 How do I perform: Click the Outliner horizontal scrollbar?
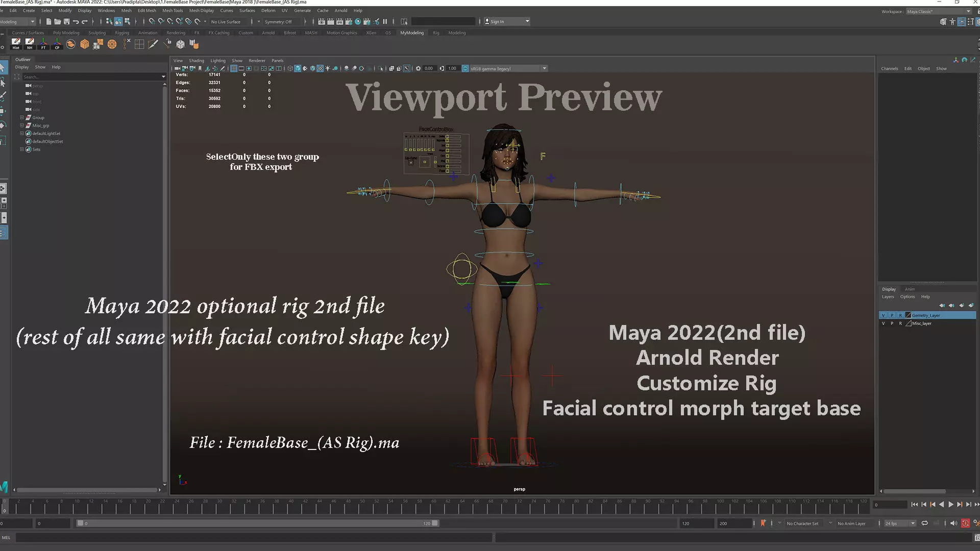click(x=87, y=490)
